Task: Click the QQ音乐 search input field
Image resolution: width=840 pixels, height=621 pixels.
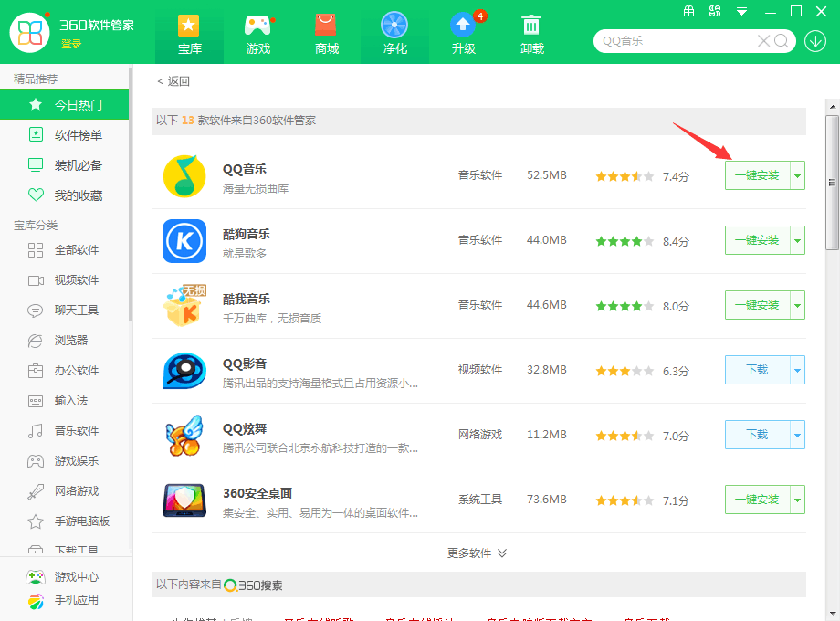Action: tap(677, 41)
